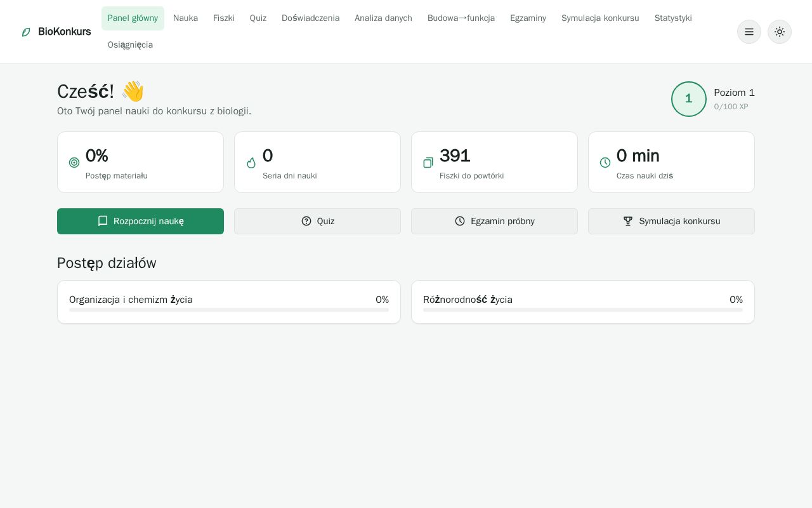Toggle light/dark theme sun icon
This screenshot has width=812, height=508.
pos(780,32)
